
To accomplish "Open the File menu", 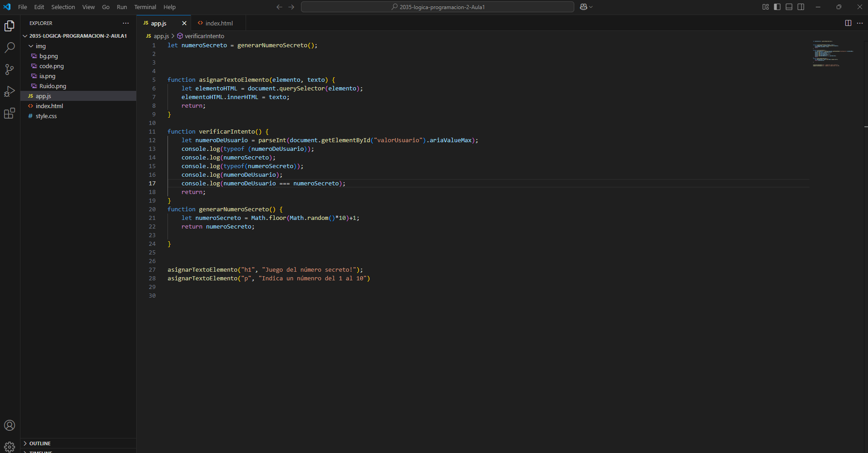I will coord(23,7).
